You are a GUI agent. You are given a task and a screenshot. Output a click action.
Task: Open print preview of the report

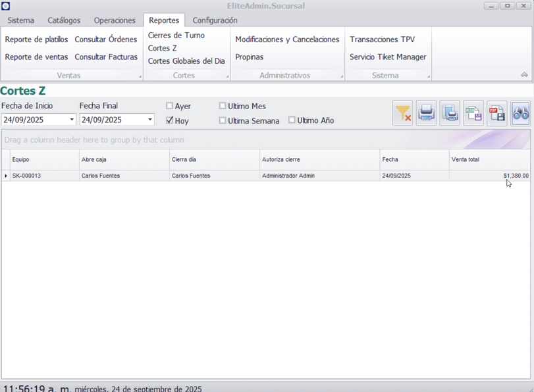450,114
